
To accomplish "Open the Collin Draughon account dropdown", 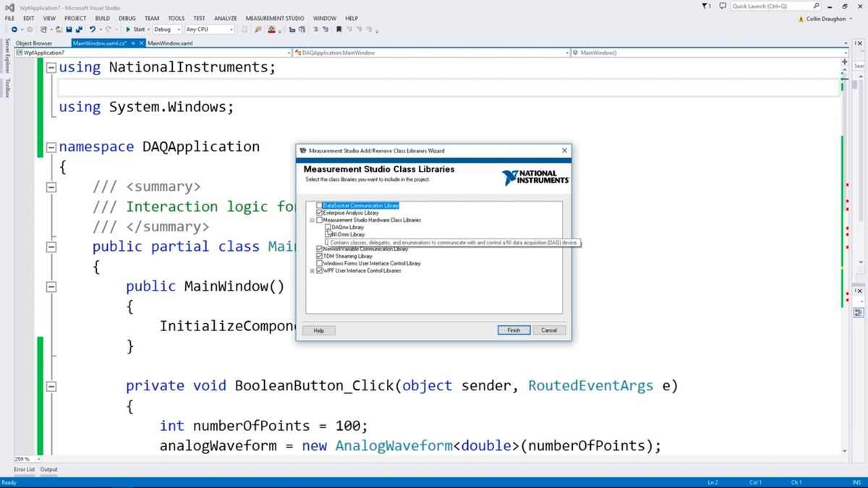I will [x=828, y=19].
